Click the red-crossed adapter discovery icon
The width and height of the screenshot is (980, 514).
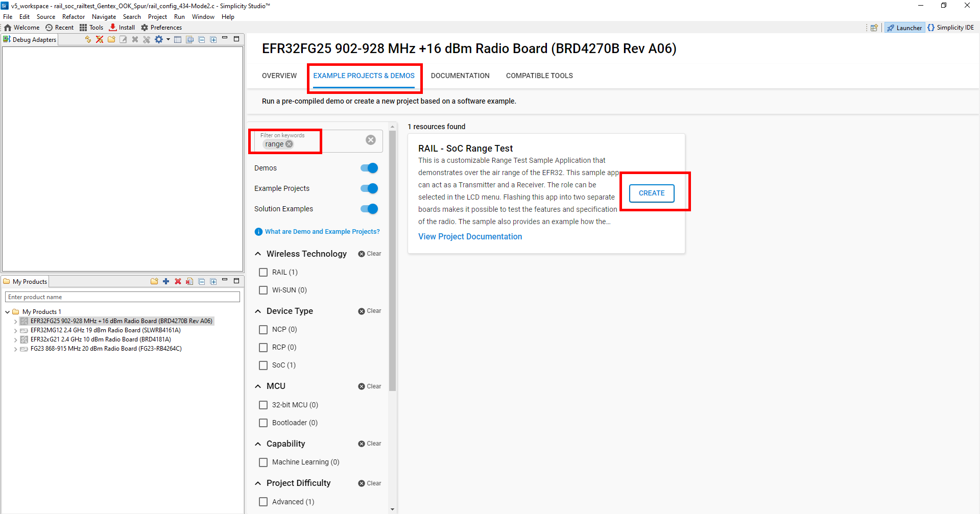100,39
